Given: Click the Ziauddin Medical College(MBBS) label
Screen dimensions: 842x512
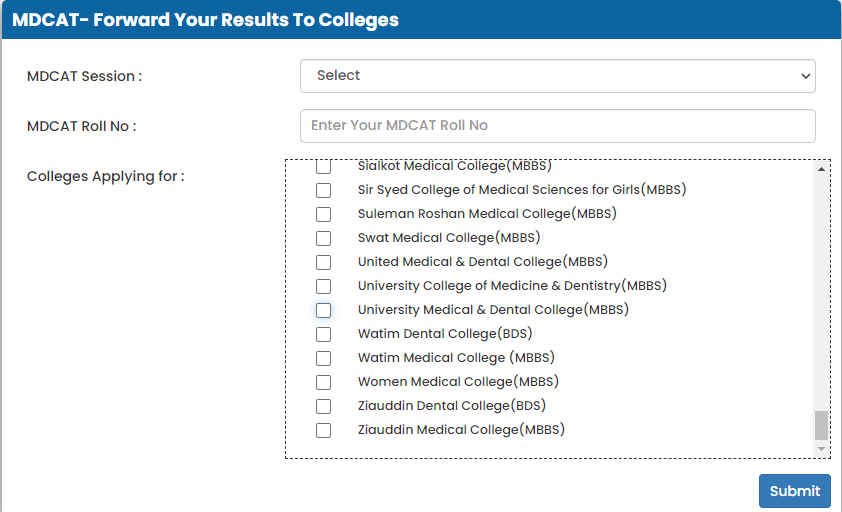Looking at the screenshot, I should click(461, 430).
